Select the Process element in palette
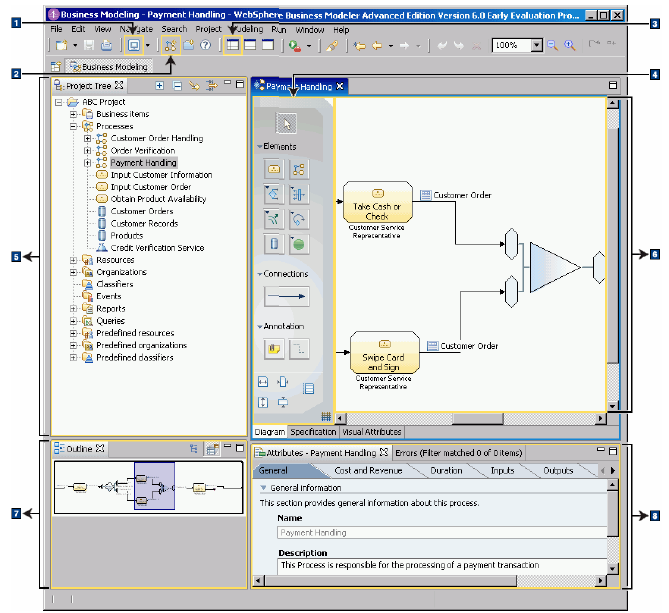 click(x=299, y=169)
